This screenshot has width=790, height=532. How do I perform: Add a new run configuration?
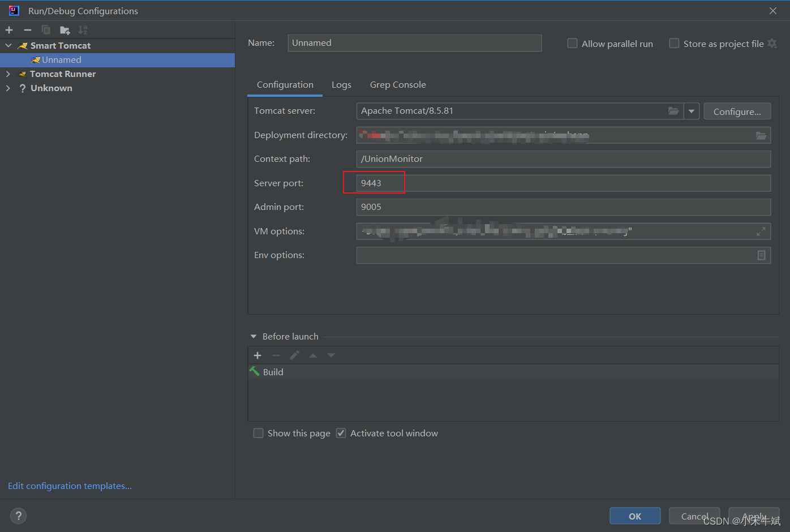(x=9, y=30)
